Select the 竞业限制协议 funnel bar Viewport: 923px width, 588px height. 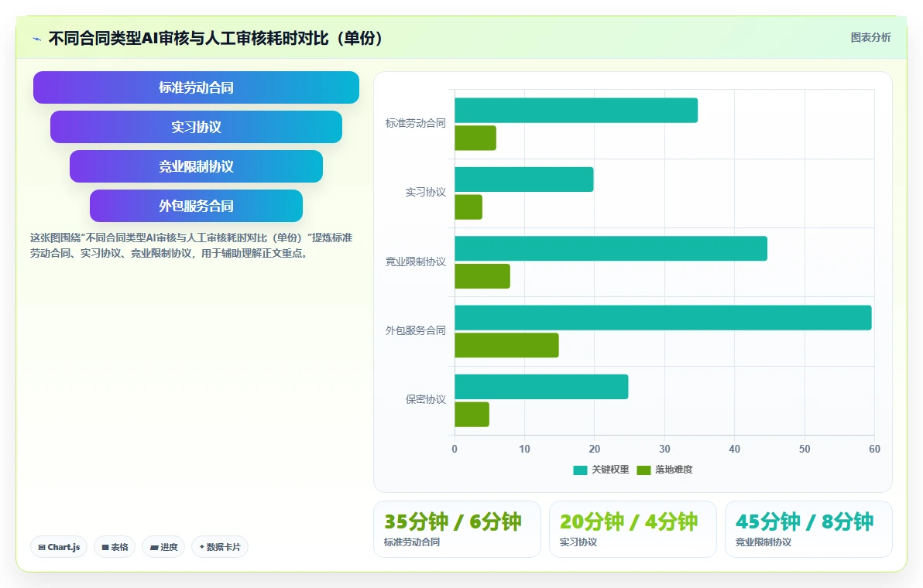tap(196, 166)
